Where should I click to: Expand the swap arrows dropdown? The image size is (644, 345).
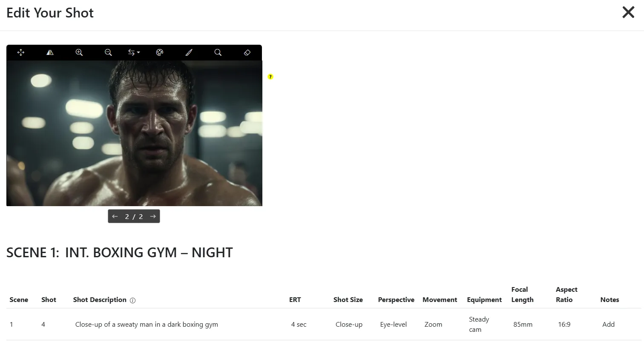point(134,52)
